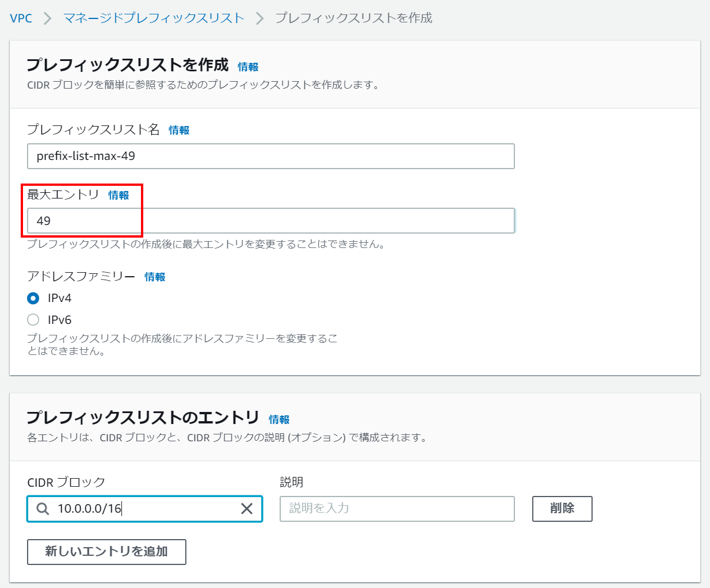Click the current breadcrumb プレフィックスリストを作成

[x=354, y=18]
